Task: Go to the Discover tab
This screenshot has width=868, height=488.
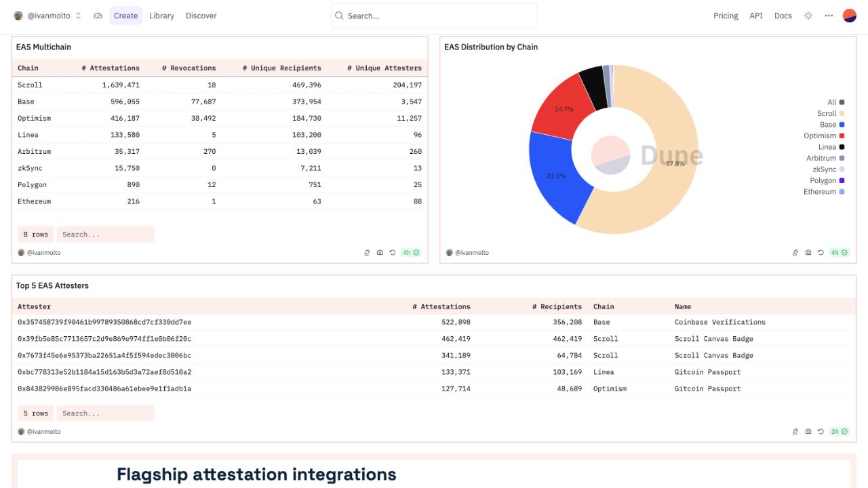Action: pyautogui.click(x=201, y=16)
